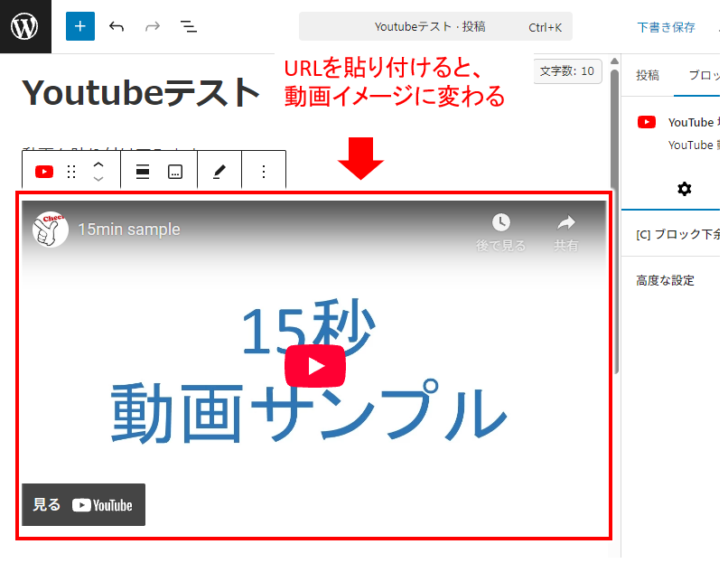Click the YouTube block type icon in toolbar
The width and height of the screenshot is (728, 563).
[44, 172]
